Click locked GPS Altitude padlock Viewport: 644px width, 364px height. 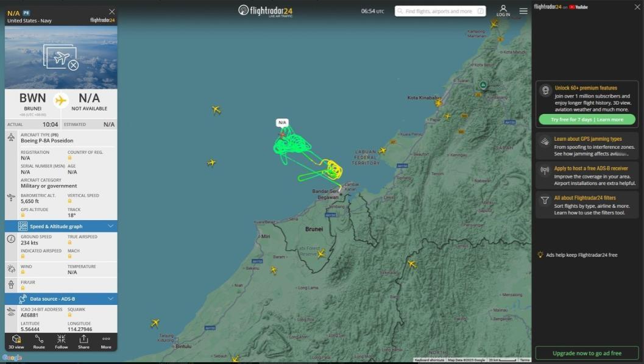coord(23,215)
